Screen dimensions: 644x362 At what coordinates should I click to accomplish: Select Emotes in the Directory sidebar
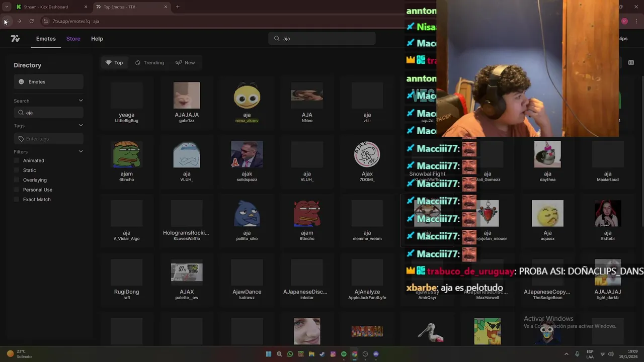pyautogui.click(x=48, y=82)
